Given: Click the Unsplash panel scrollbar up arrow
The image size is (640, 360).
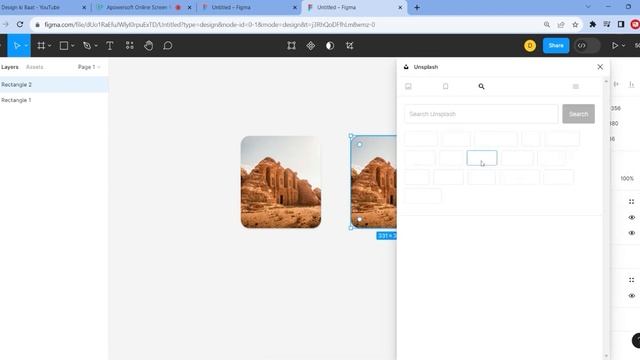Looking at the screenshot, I should [x=606, y=82].
